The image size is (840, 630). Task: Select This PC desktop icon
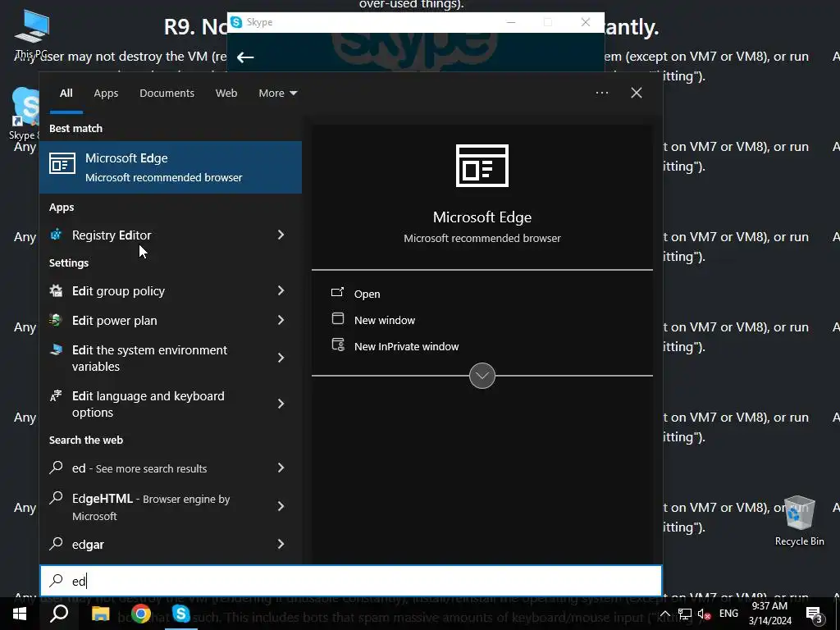point(32,34)
